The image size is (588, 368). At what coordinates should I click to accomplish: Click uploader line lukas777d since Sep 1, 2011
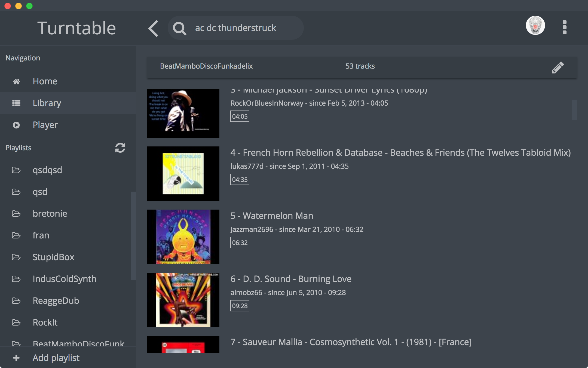pos(289,166)
